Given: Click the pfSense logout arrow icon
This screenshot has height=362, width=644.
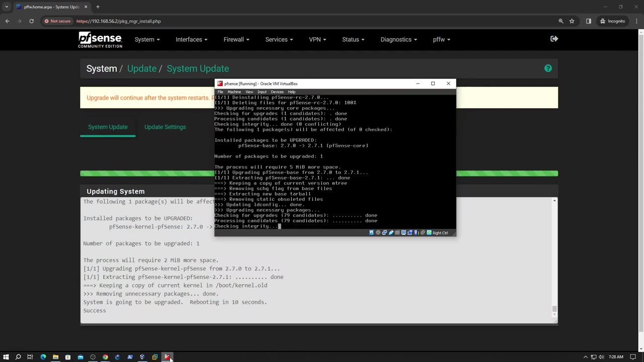Looking at the screenshot, I should [554, 39].
